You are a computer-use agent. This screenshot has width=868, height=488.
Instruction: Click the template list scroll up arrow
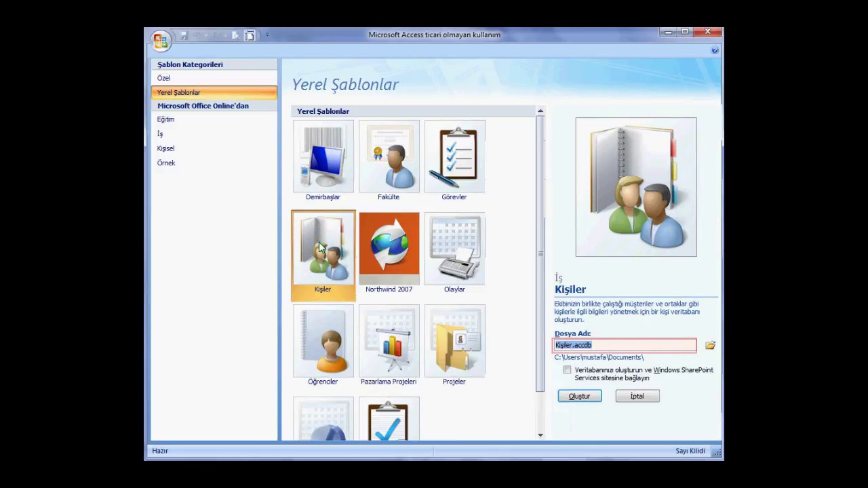tap(540, 110)
